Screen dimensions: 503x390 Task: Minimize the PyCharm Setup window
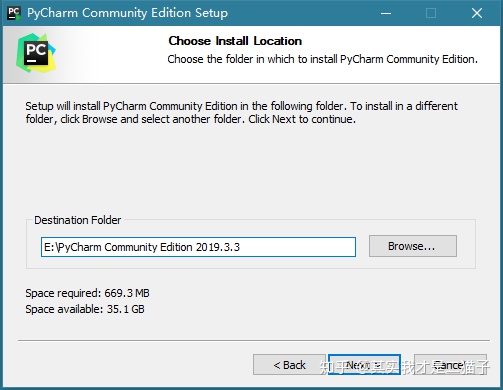point(386,13)
